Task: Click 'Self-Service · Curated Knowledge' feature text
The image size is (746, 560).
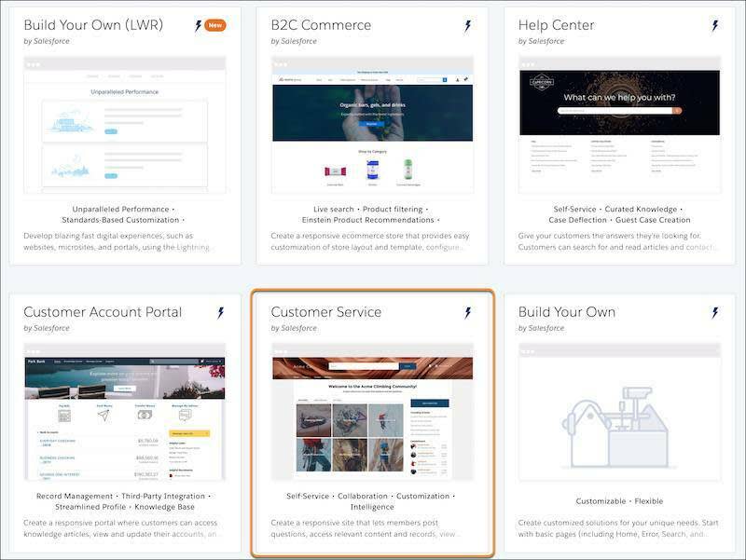Action: [618, 209]
